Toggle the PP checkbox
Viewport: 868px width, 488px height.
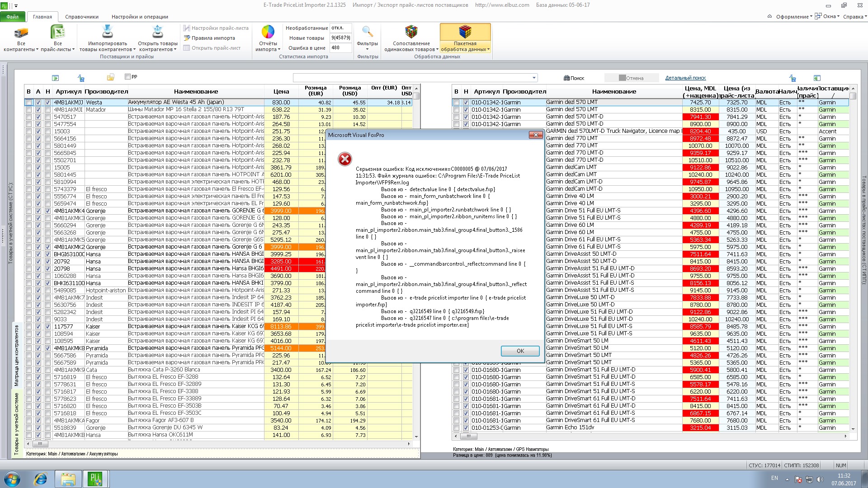[128, 77]
